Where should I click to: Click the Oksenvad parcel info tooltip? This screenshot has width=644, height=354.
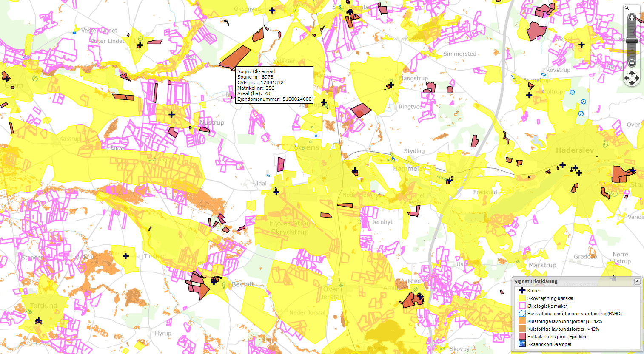coord(274,85)
